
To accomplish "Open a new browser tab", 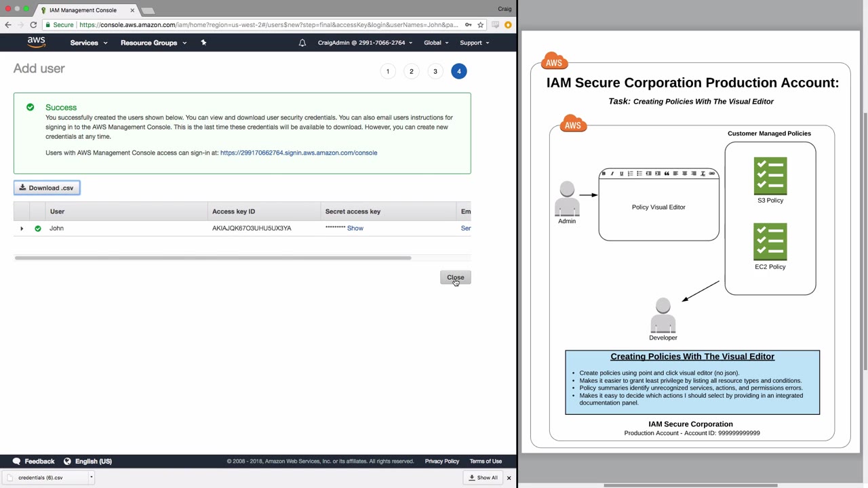I will tap(148, 10).
